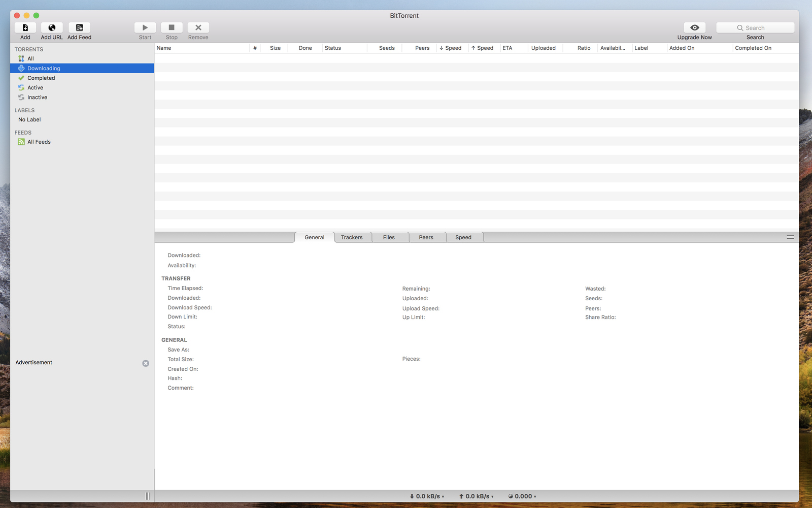Screen dimensions: 812x508
Task: Click the Add torrent icon
Action: pyautogui.click(x=25, y=27)
